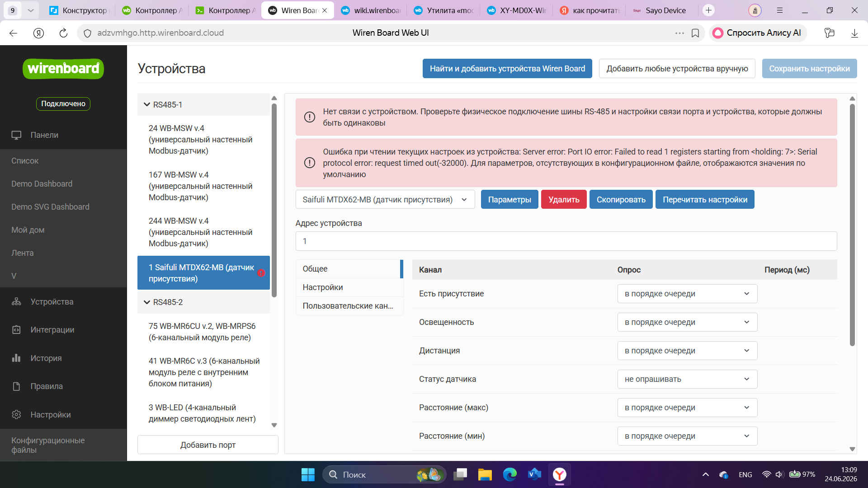868x488 pixels.
Task: Collapse the RS485-1 port
Action: 147,104
